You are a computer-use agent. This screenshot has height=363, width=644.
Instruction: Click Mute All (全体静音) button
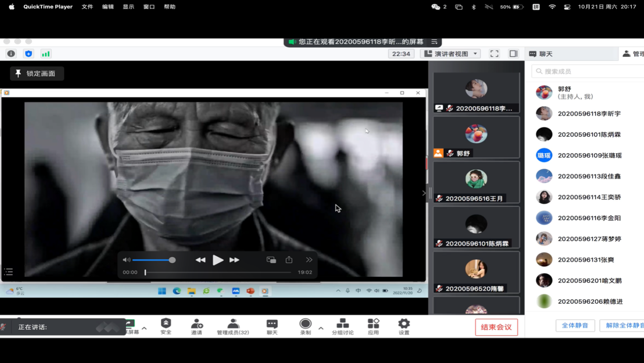pyautogui.click(x=575, y=325)
